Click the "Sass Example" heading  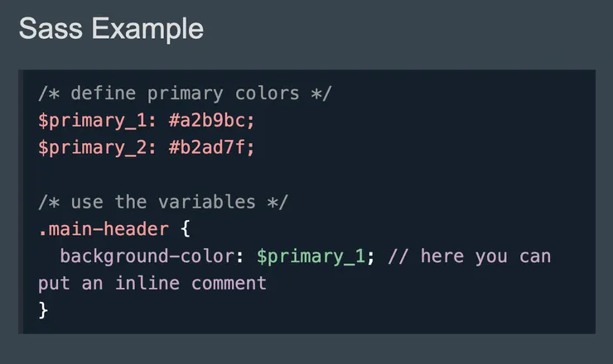pyautogui.click(x=111, y=29)
